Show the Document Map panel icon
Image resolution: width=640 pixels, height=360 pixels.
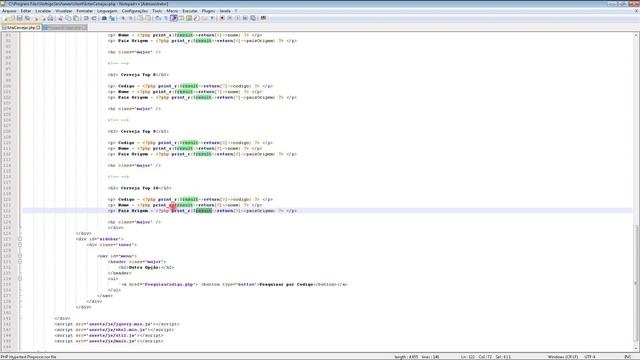coord(189,18)
